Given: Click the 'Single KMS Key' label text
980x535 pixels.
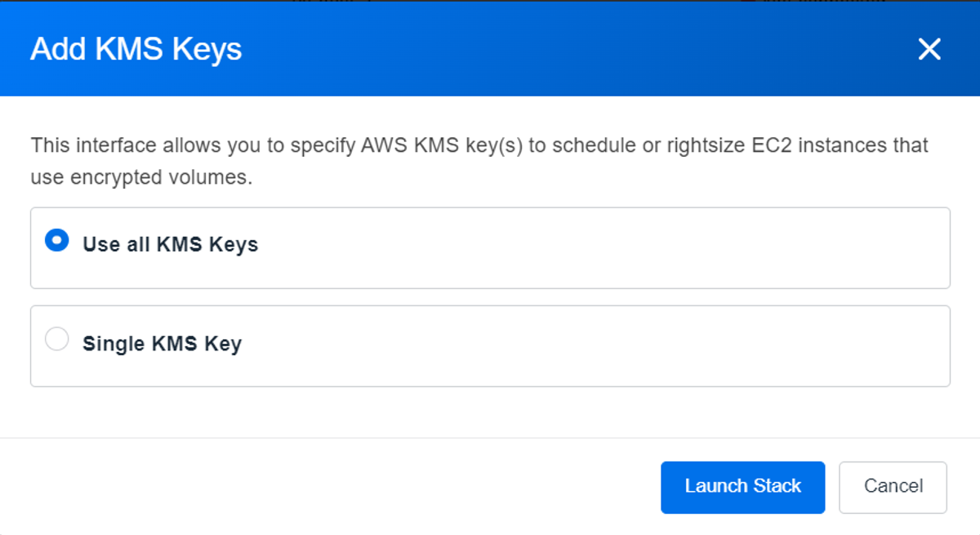Looking at the screenshot, I should (x=162, y=344).
